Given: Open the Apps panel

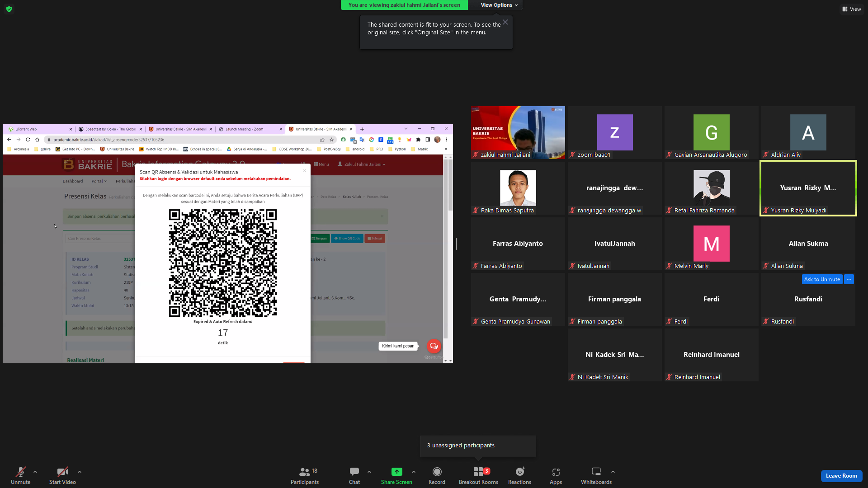Looking at the screenshot, I should tap(556, 475).
